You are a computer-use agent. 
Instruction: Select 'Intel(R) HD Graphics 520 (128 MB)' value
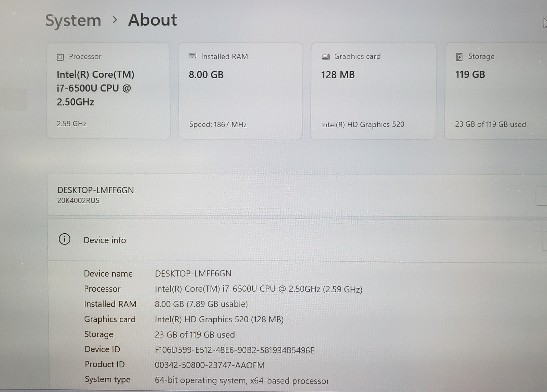pyautogui.click(x=219, y=319)
